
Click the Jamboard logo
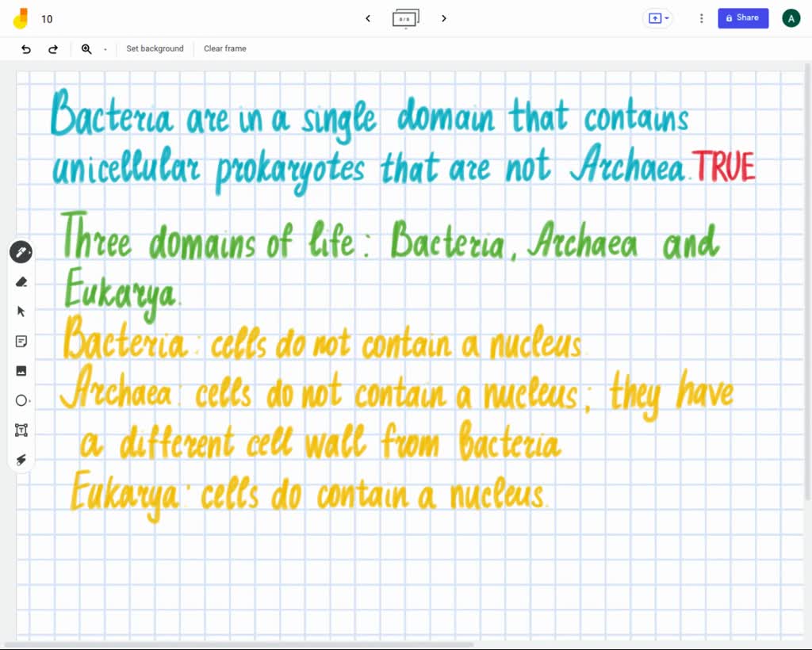click(x=21, y=17)
